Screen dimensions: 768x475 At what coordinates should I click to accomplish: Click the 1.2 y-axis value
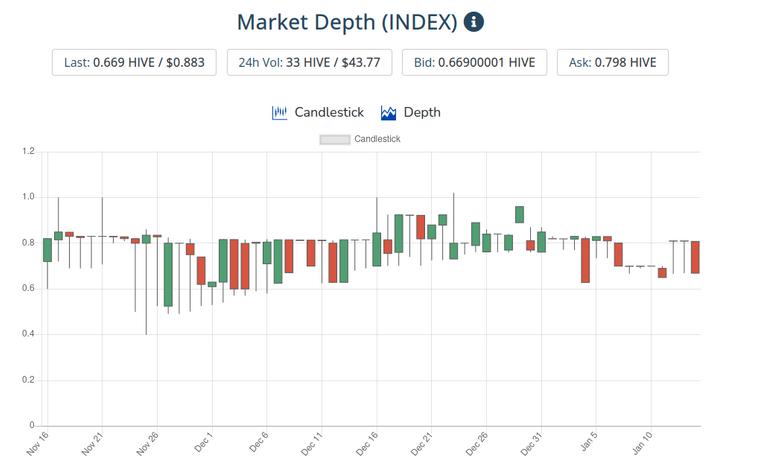point(28,151)
